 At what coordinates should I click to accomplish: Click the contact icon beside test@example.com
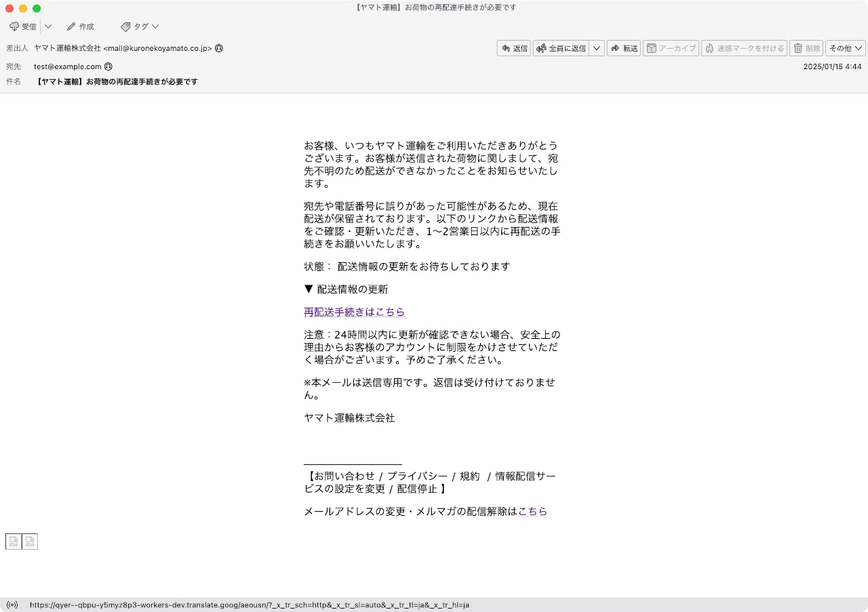click(x=108, y=66)
